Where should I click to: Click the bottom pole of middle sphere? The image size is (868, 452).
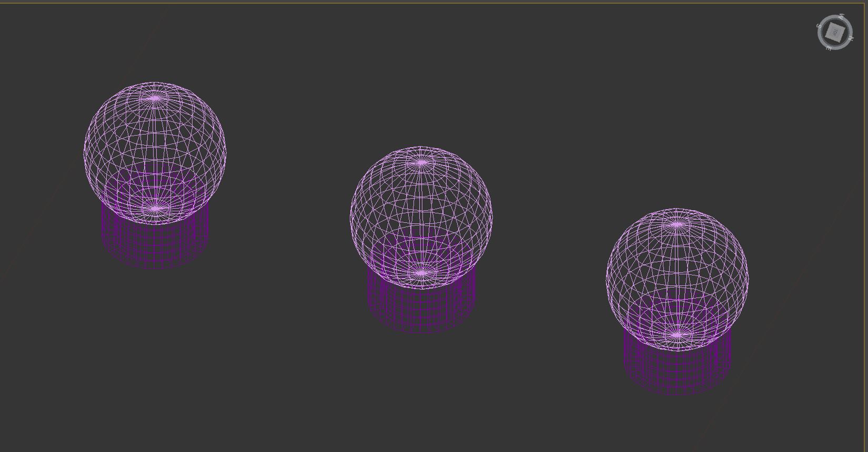pos(421,273)
